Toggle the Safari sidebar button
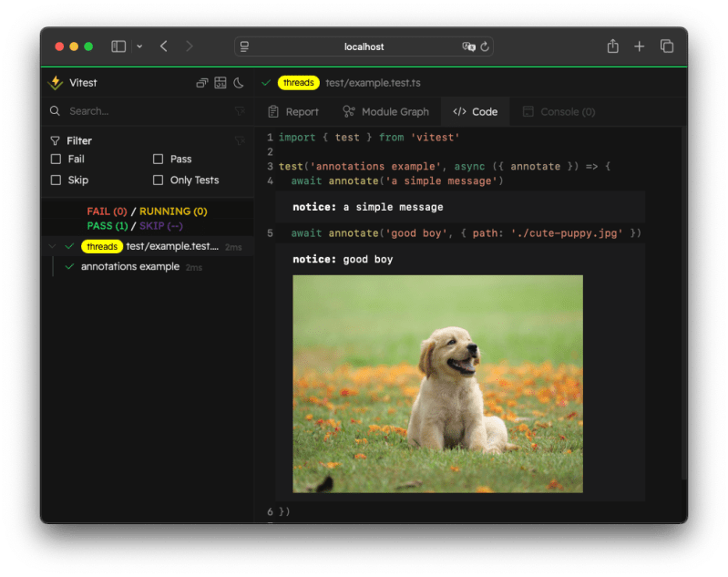 point(118,46)
